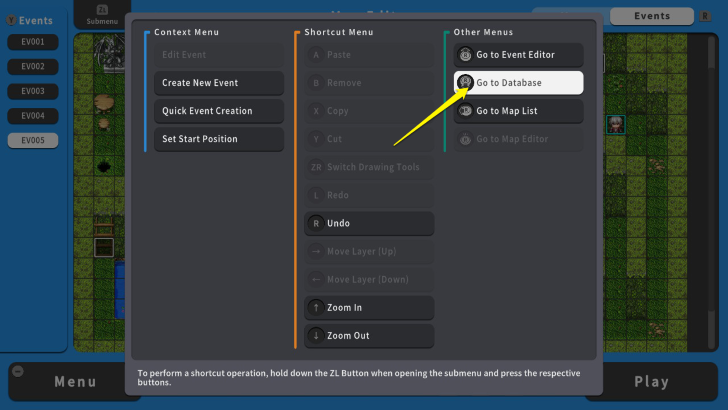Click the up arrow icon for Zoom In
Screen dimensions: 728x410
pyautogui.click(x=316, y=308)
